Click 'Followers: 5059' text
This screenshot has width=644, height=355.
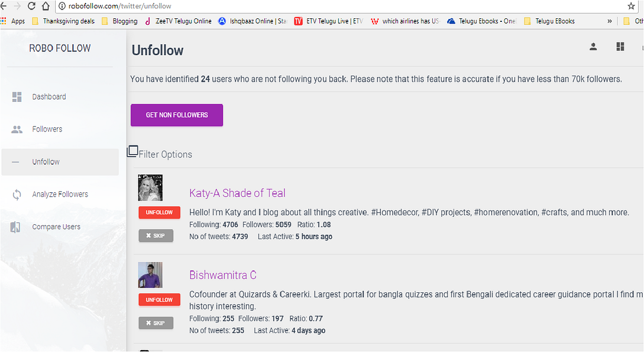[267, 225]
